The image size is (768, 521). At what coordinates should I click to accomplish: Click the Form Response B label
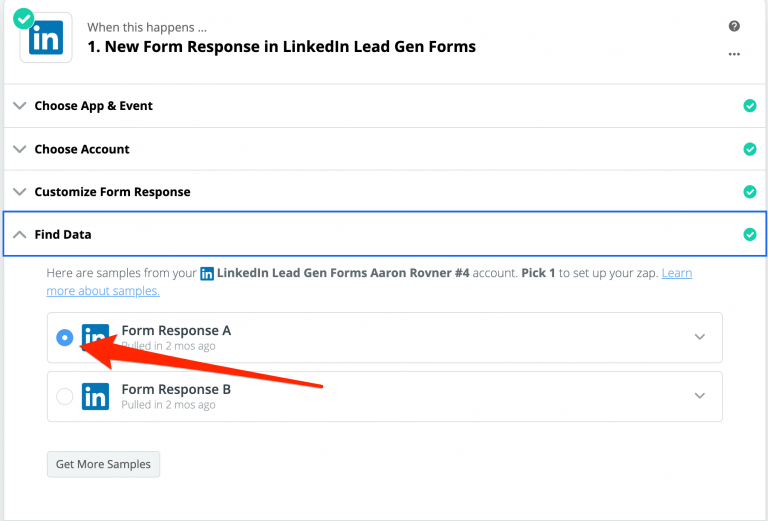tap(176, 389)
